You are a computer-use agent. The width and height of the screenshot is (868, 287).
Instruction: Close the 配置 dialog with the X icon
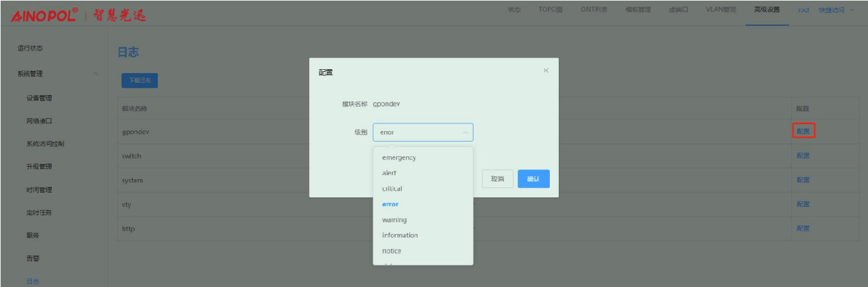click(x=546, y=70)
